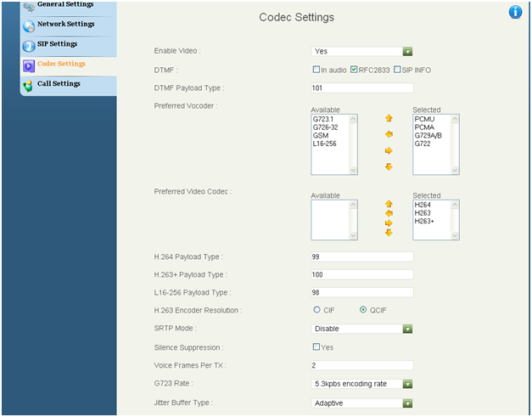The width and height of the screenshot is (532, 417).
Task: Click Available vocoder list scroll-down arrow
Action: 353,170
